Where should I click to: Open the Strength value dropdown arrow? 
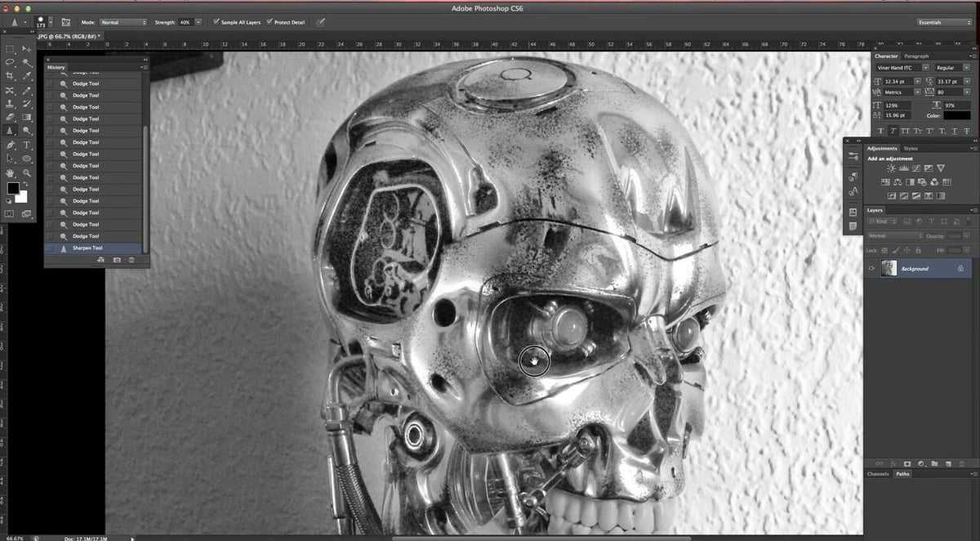[198, 22]
